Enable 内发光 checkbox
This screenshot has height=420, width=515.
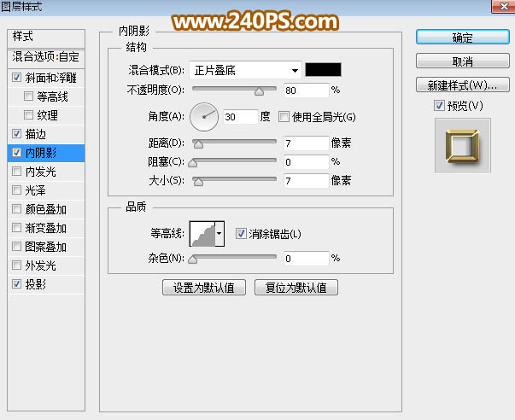pyautogui.click(x=16, y=171)
